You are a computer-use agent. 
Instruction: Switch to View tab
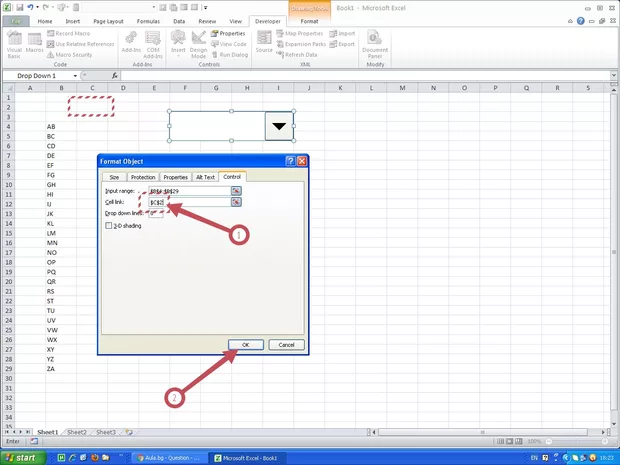[235, 21]
